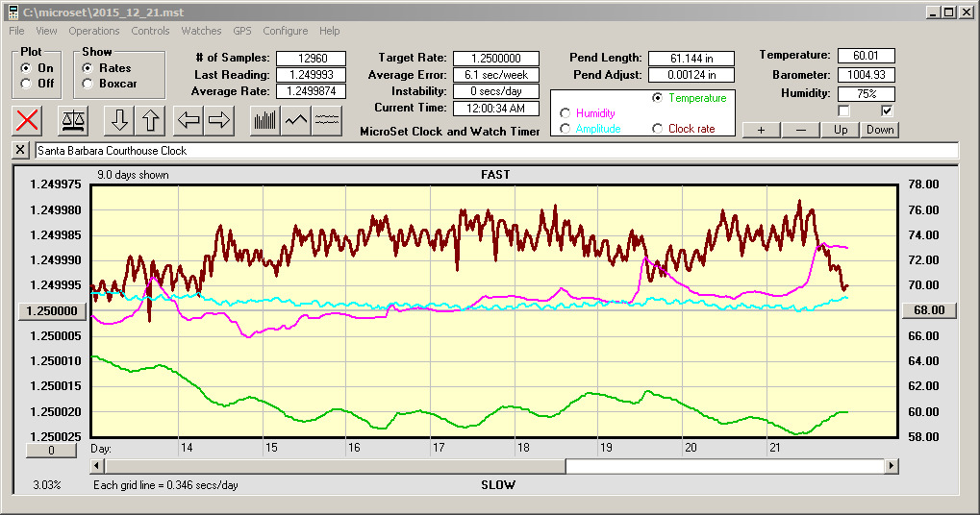
Task: Select the Temperature trace radio button
Action: tap(658, 98)
